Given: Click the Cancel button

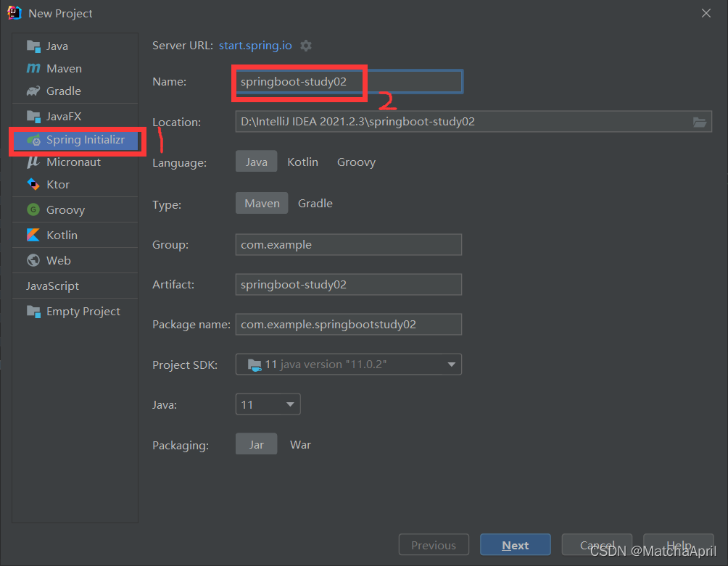Looking at the screenshot, I should pos(597,545).
